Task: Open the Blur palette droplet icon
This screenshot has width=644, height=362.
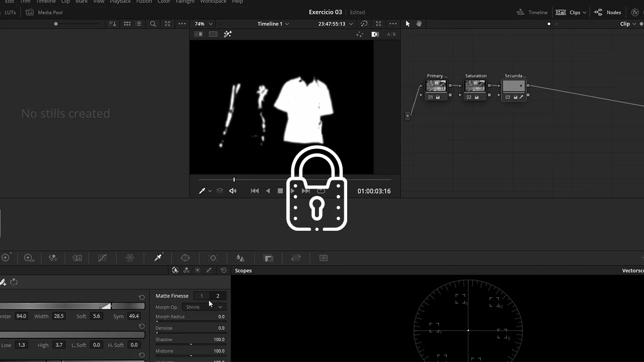Action: [240, 258]
